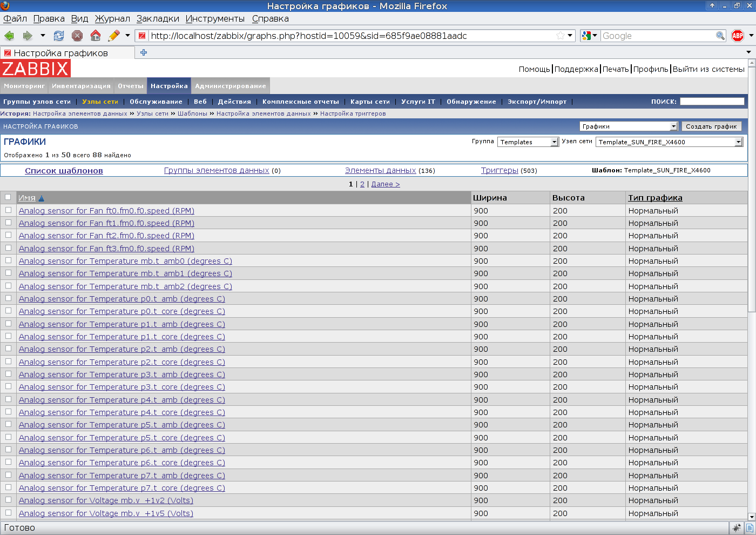Open the Группа Templates dropdown
Viewport: 756px width, 535px height.
pyautogui.click(x=528, y=142)
